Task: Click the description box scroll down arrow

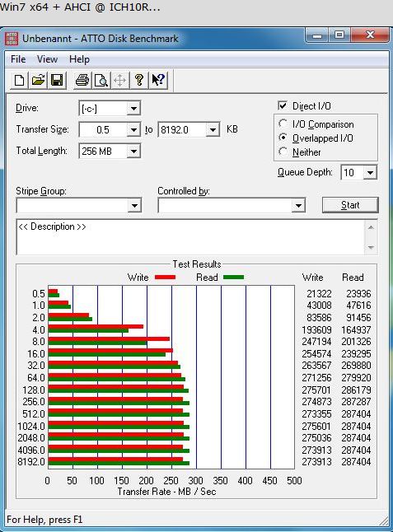Action: click(x=371, y=247)
